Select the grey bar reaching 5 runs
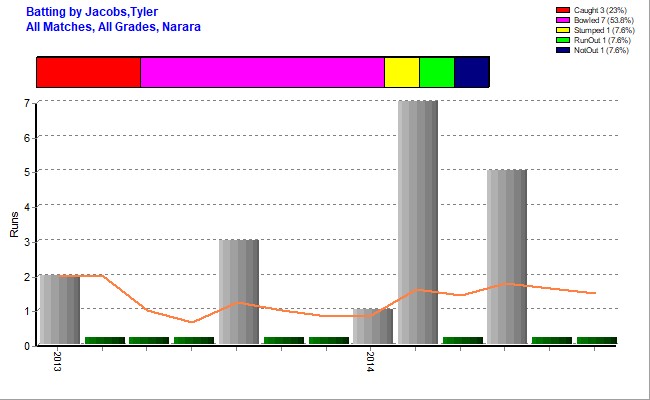The height and width of the screenshot is (400, 650). [506, 257]
